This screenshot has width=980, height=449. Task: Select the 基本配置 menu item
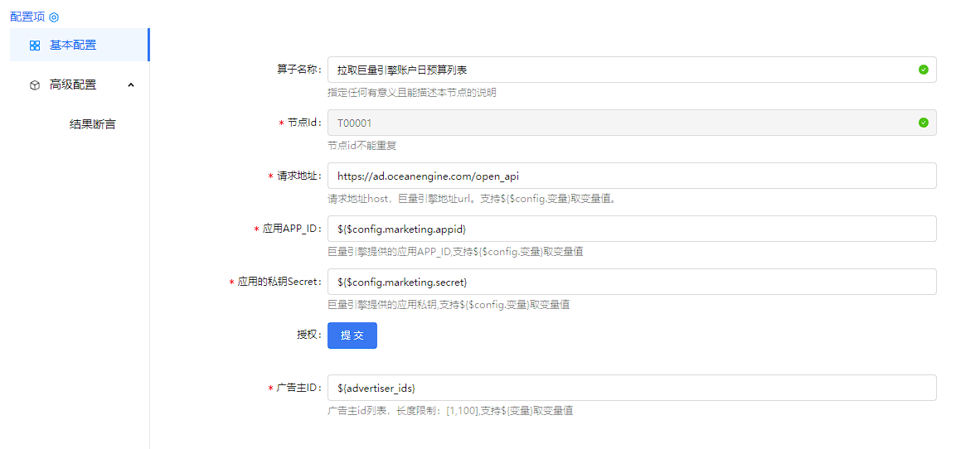coord(73,45)
